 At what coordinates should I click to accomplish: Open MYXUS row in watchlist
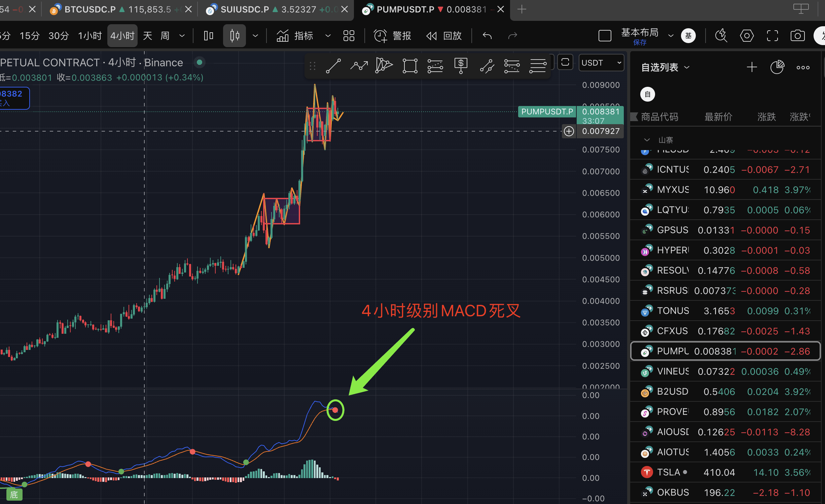pyautogui.click(x=725, y=190)
